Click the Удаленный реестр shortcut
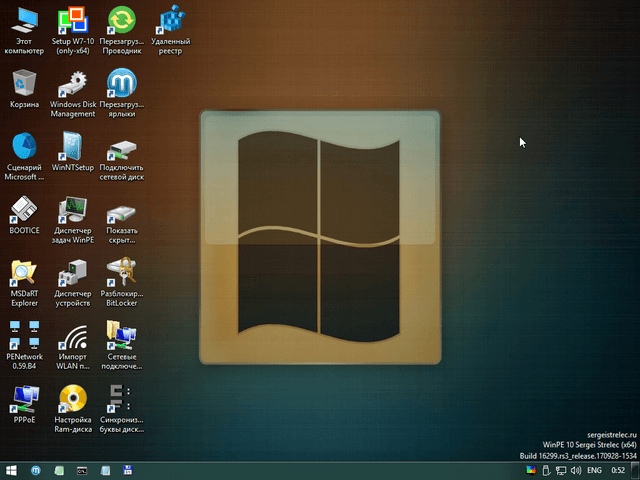This screenshot has width=640, height=480. click(171, 20)
